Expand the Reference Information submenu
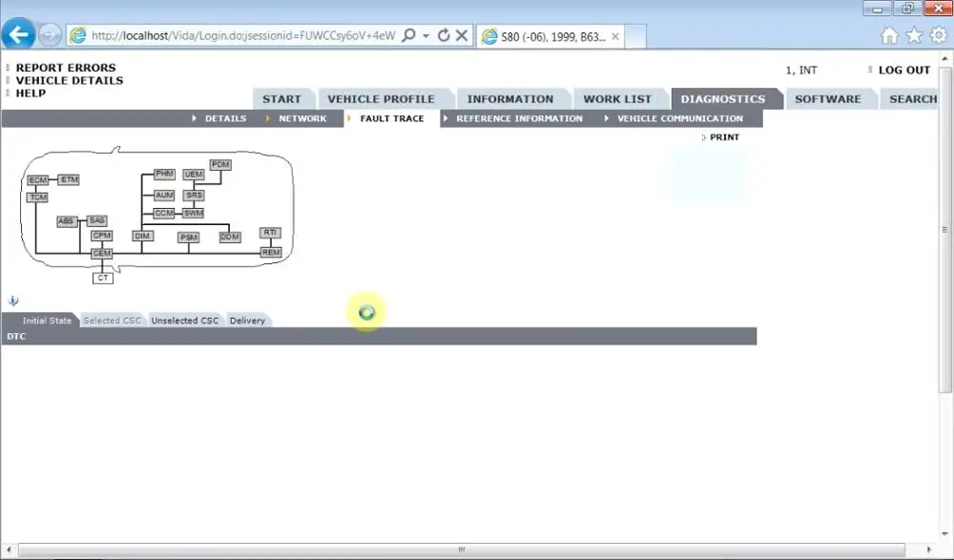 tap(519, 118)
